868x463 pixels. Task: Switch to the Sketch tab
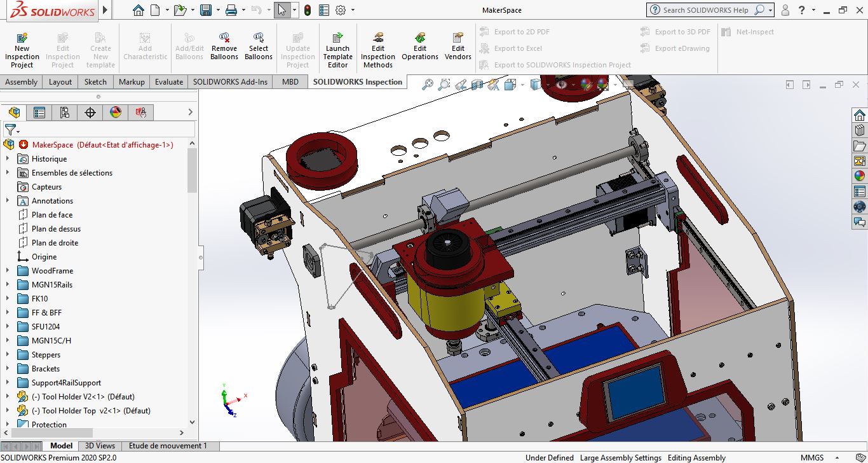pyautogui.click(x=96, y=82)
